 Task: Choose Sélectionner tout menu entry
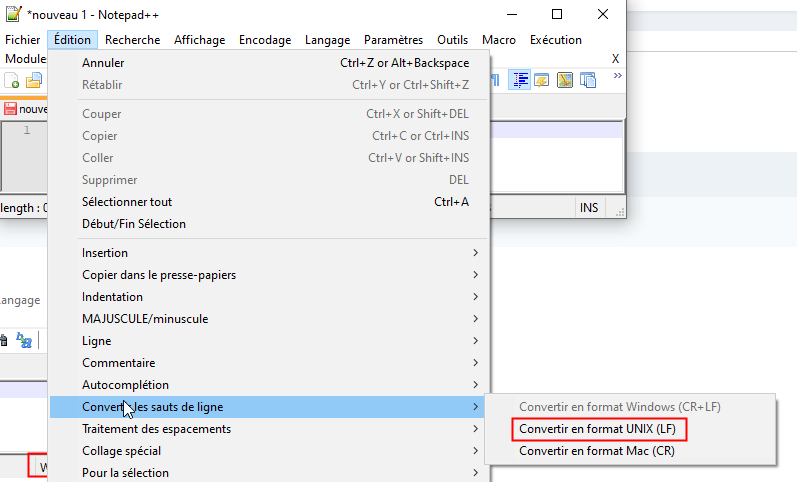tap(268, 202)
